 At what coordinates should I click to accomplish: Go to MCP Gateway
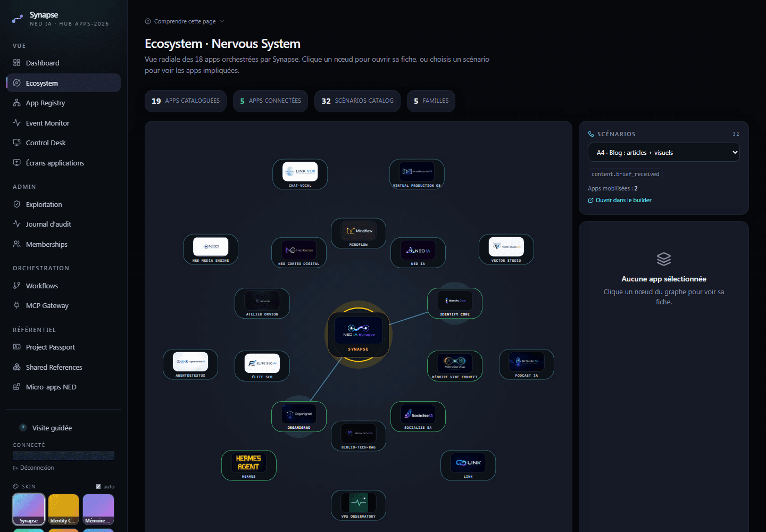64,305
